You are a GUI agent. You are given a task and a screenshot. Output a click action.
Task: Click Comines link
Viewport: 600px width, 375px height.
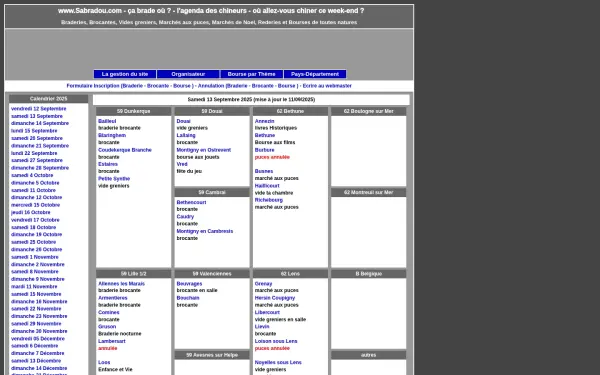tap(109, 313)
